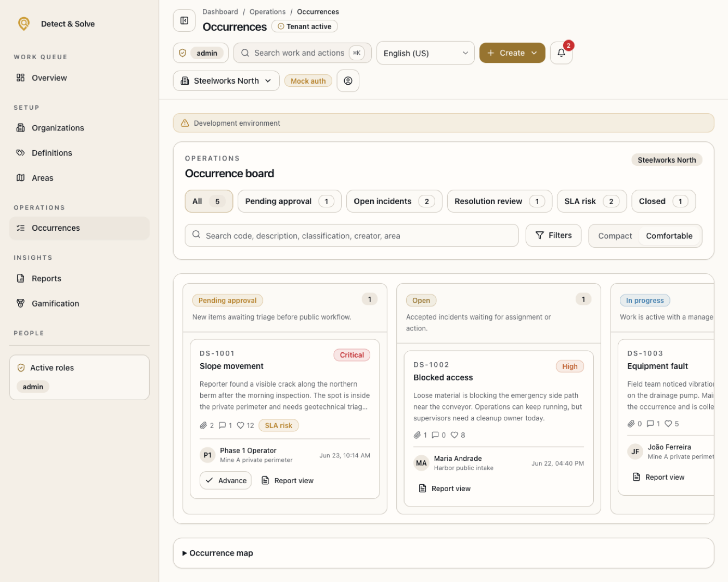This screenshot has height=582, width=728.
Task: Click the Definitions tag icon
Action: click(x=20, y=153)
